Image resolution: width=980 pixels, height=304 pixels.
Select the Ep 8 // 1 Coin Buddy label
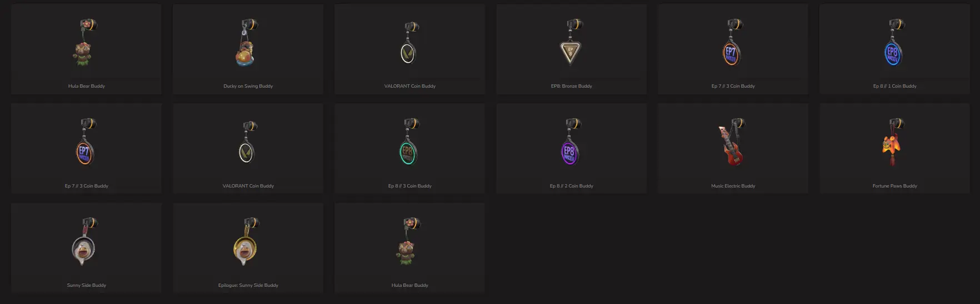894,86
